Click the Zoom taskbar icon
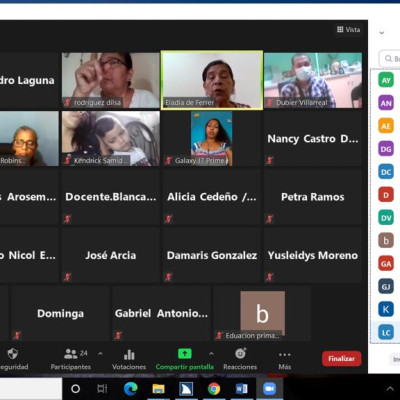The width and height of the screenshot is (400, 400). [269, 389]
